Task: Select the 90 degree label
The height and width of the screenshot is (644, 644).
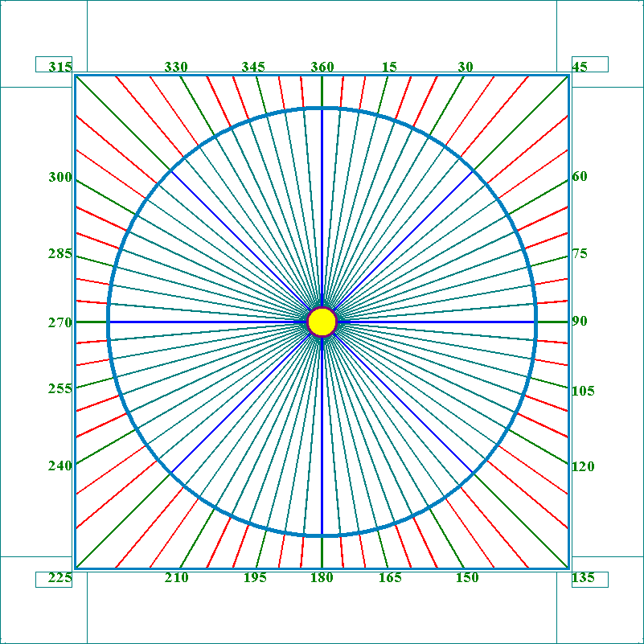Action: point(580,321)
